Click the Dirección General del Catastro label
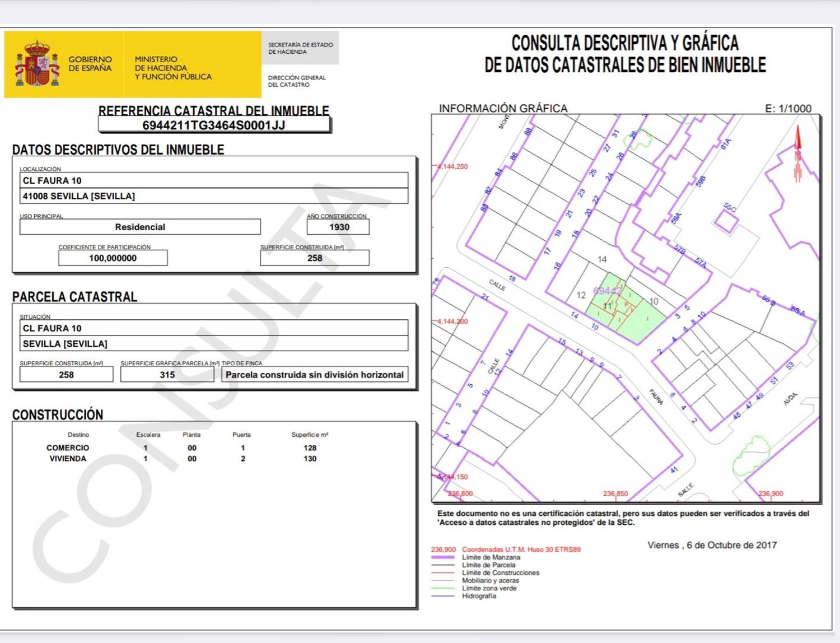This screenshot has height=643, width=840. [x=296, y=81]
